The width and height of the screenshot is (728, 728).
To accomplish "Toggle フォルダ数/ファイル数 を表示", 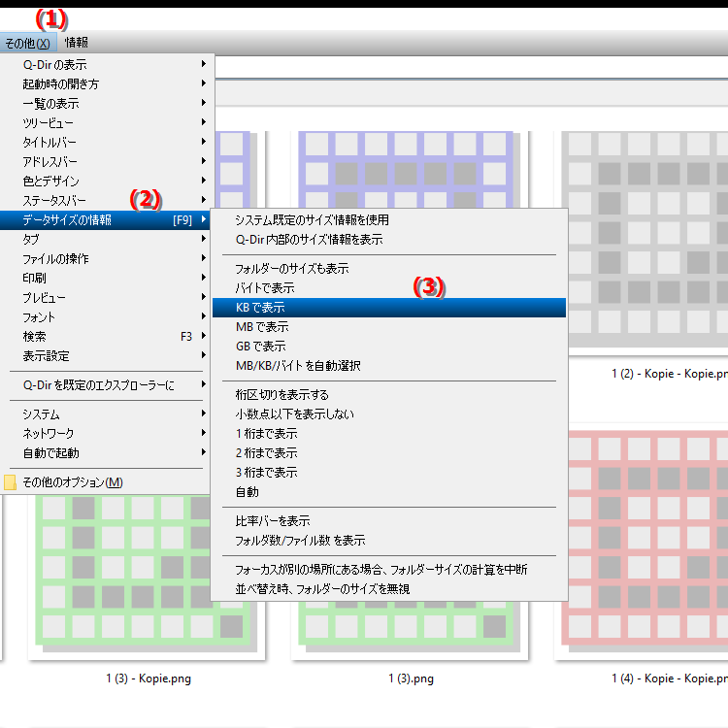I will pyautogui.click(x=389, y=541).
